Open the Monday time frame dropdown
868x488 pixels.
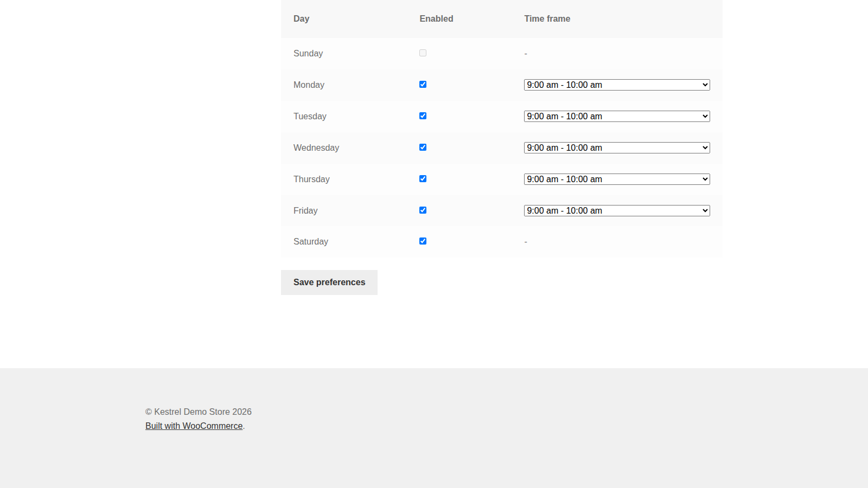point(617,85)
